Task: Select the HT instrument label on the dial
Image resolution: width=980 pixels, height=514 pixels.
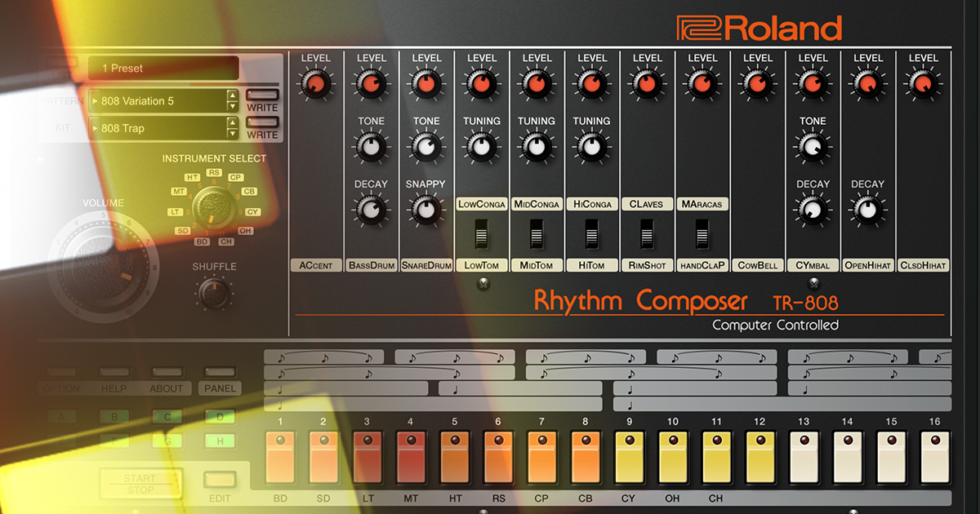Action: click(193, 177)
